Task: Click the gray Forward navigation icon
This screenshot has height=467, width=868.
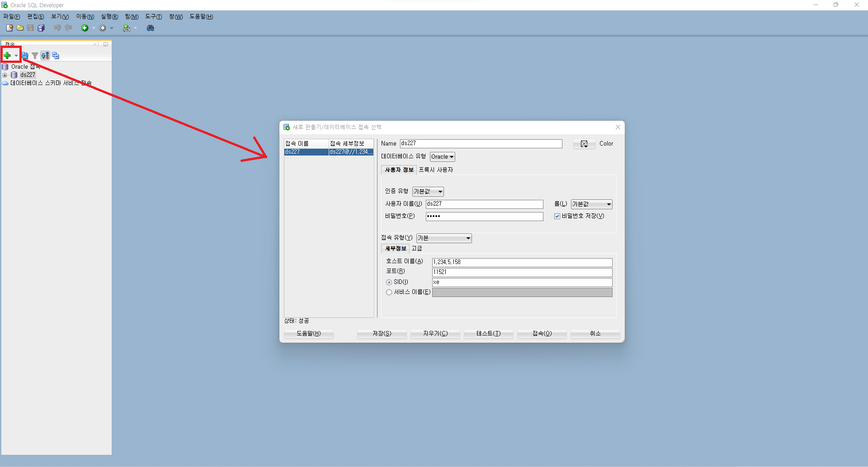Action: [x=103, y=28]
